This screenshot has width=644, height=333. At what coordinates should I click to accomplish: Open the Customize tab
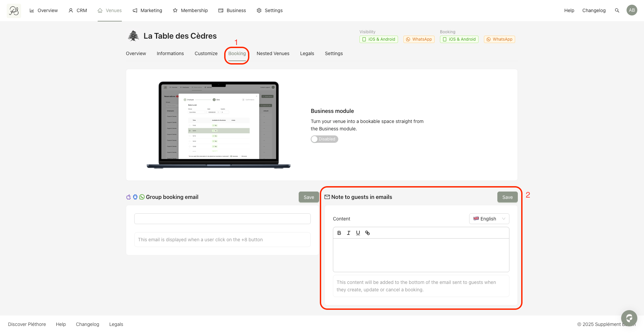click(x=206, y=53)
